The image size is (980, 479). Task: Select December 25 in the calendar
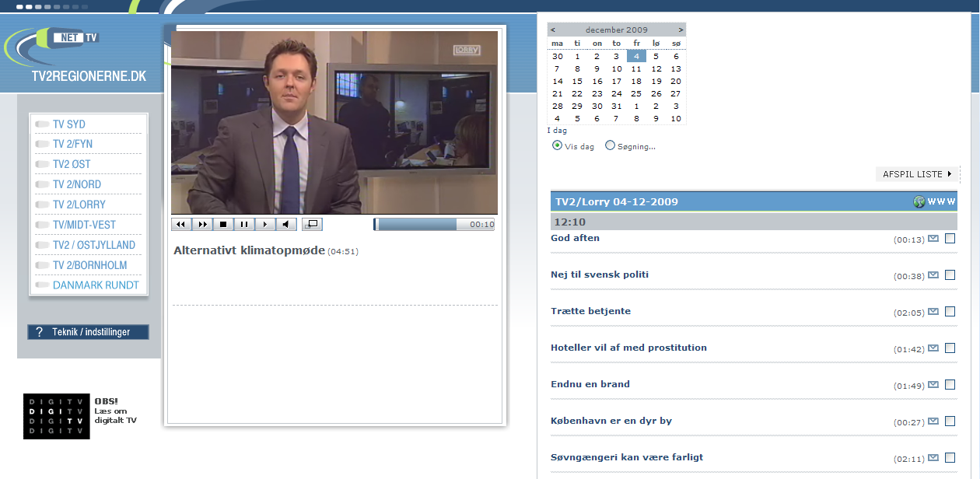pos(636,93)
